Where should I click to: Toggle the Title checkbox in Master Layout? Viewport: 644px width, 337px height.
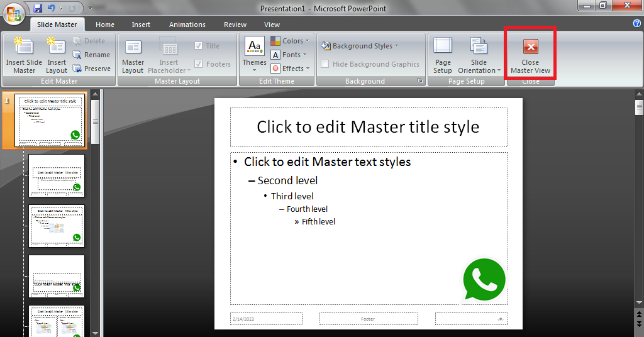[199, 46]
